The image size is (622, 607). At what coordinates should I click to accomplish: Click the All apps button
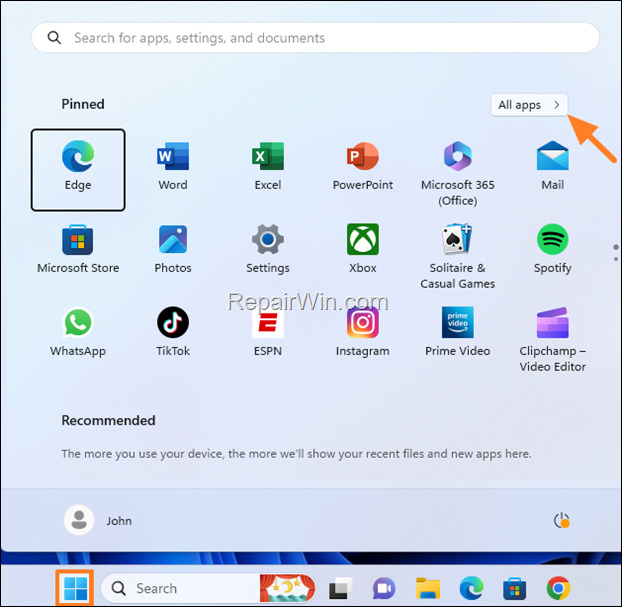(x=529, y=105)
